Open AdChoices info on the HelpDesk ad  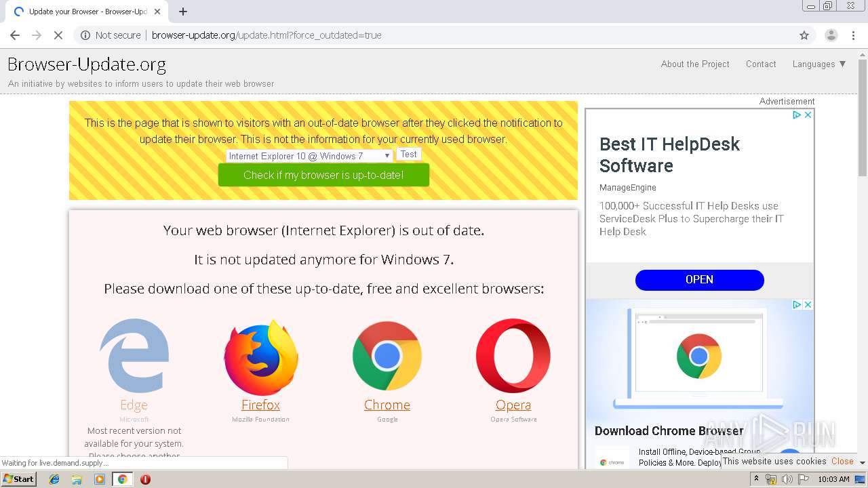pos(797,115)
